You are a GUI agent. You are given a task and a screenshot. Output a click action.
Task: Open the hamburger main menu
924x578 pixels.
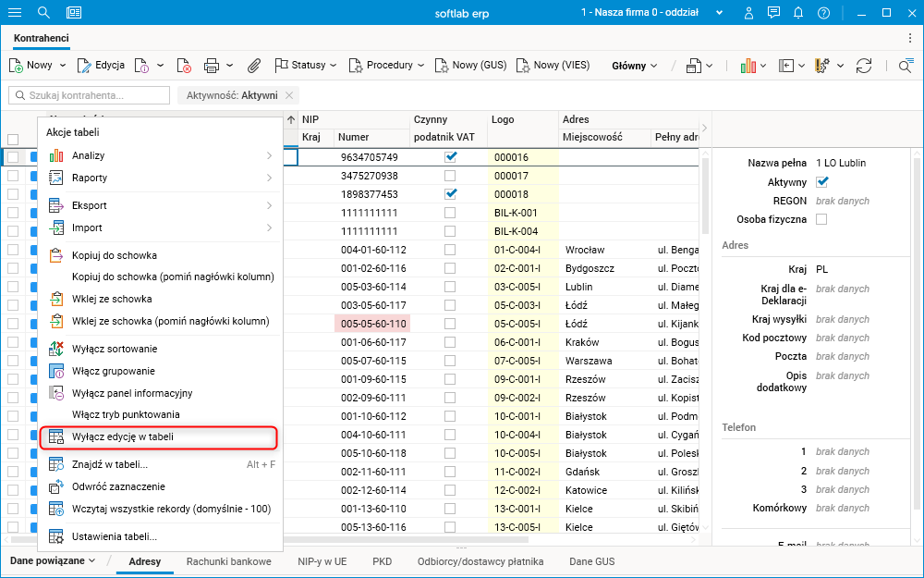(x=15, y=13)
